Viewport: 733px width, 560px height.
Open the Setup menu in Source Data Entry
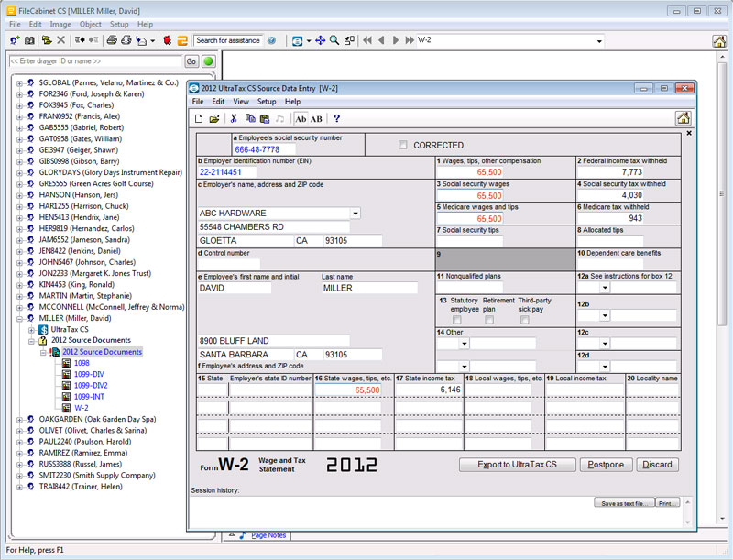click(267, 102)
